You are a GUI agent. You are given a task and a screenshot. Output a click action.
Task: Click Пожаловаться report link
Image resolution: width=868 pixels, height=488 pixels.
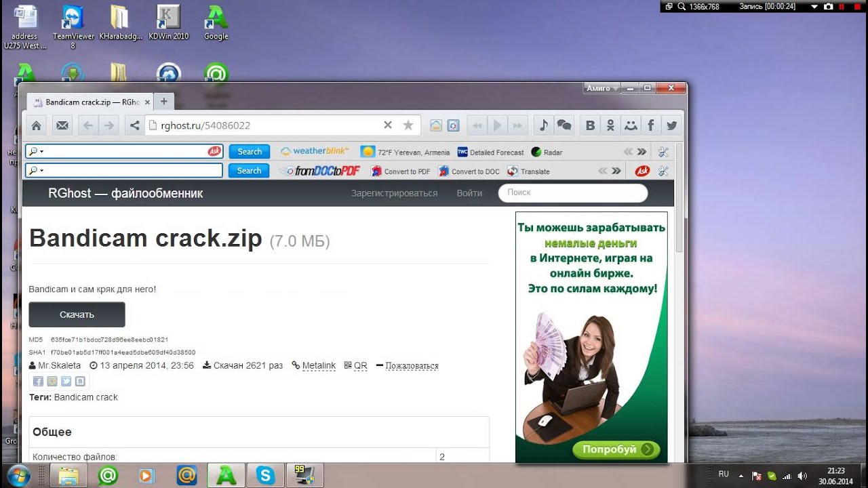click(412, 365)
